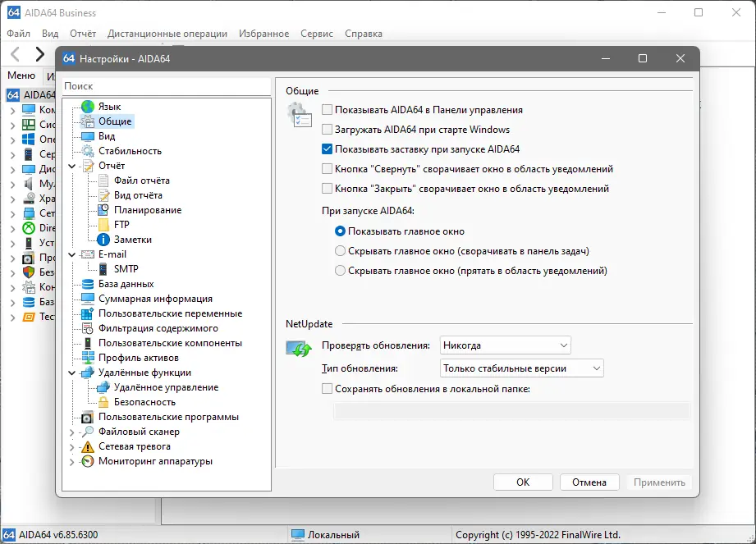This screenshot has height=544, width=756.
Task: Click the forward arrow in main toolbar
Action: click(x=39, y=54)
